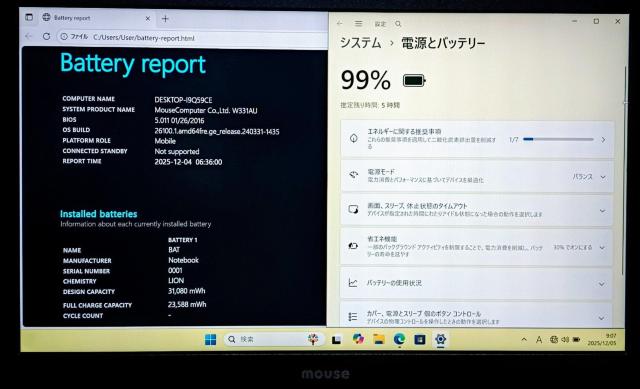Minimize the Settings window

pos(575,21)
